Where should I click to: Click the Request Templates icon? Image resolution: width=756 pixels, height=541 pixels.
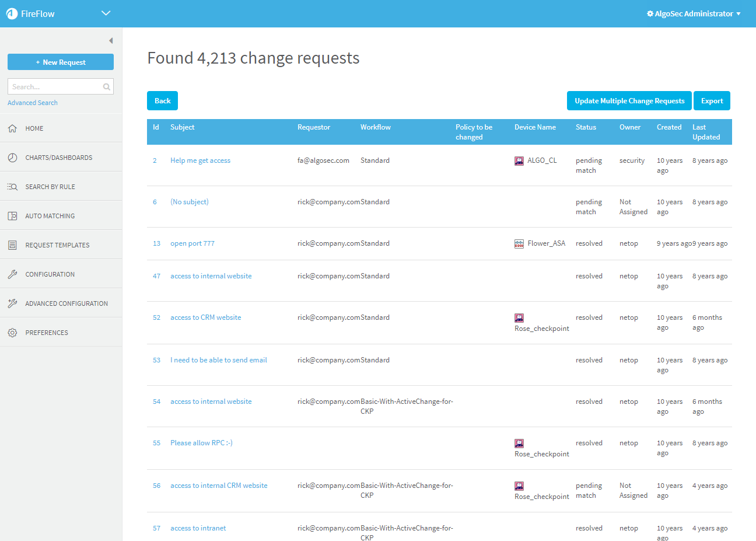(12, 245)
